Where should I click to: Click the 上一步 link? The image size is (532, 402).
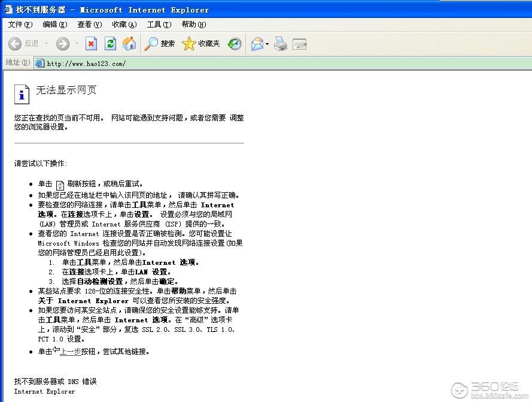point(70,351)
